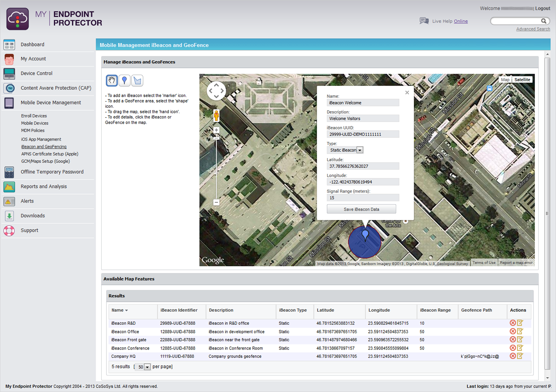Open Mobile Device Management menu

point(51,103)
